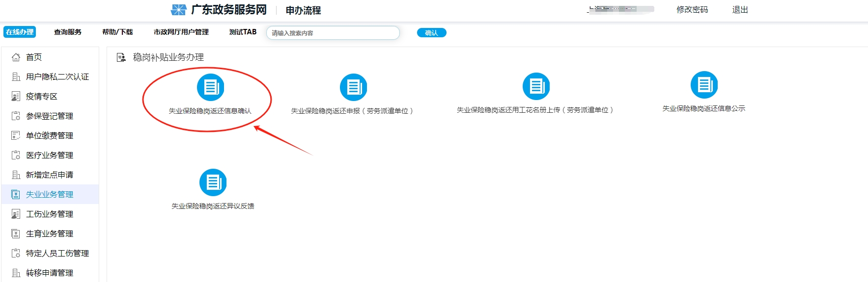The width and height of the screenshot is (868, 282).
Task: Switch to 查询服务 tab
Action: click(68, 32)
